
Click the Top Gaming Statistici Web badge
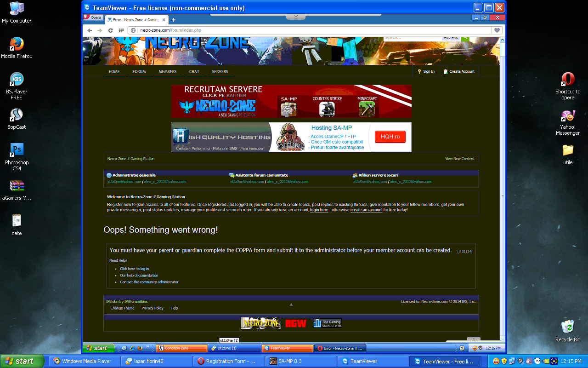pos(327,323)
